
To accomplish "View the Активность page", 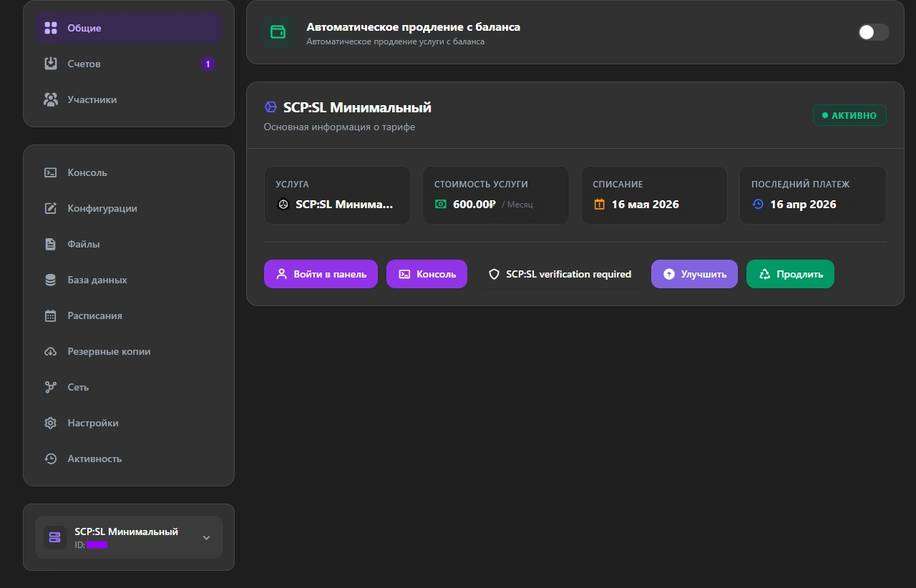I will (x=129, y=459).
